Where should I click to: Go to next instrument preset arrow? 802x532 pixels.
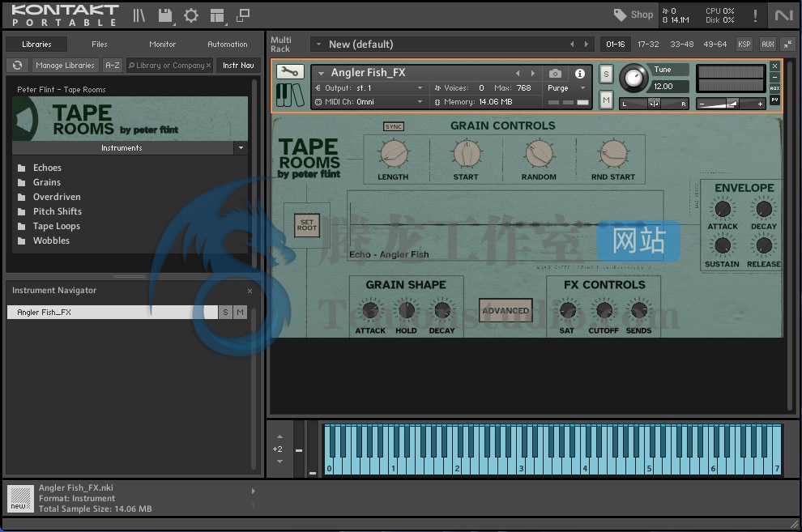533,73
